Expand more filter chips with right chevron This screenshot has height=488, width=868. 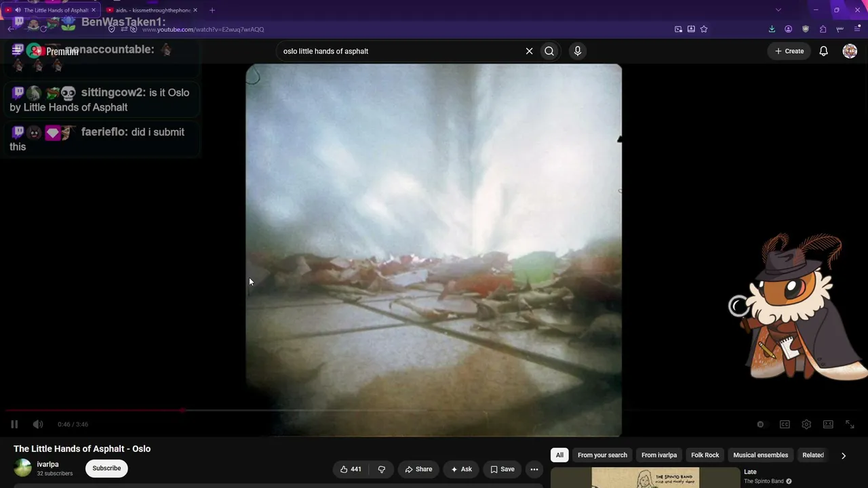[x=844, y=455]
